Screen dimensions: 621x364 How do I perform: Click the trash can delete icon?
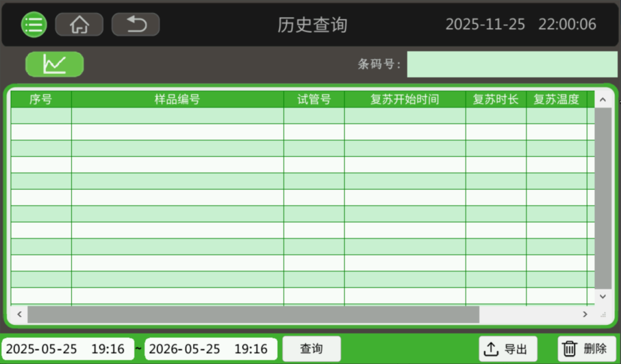[569, 349]
